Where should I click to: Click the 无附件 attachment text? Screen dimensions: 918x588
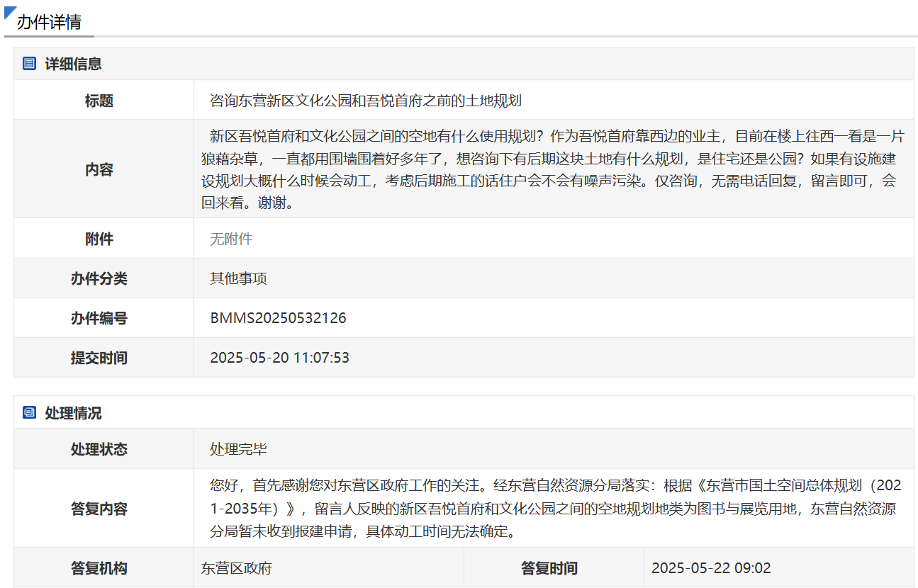(231, 239)
